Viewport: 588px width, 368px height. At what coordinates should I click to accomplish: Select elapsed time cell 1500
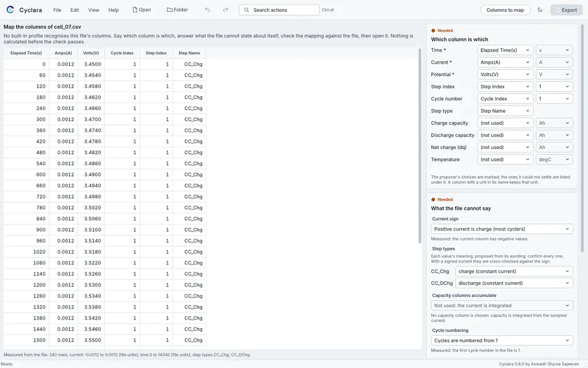pos(26,340)
